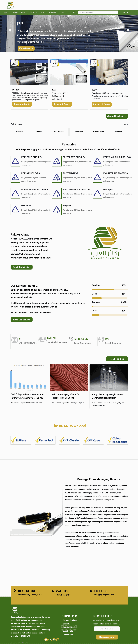The image size is (138, 644).
Task: Open the News&Media nav item
Action: click(53, 12)
